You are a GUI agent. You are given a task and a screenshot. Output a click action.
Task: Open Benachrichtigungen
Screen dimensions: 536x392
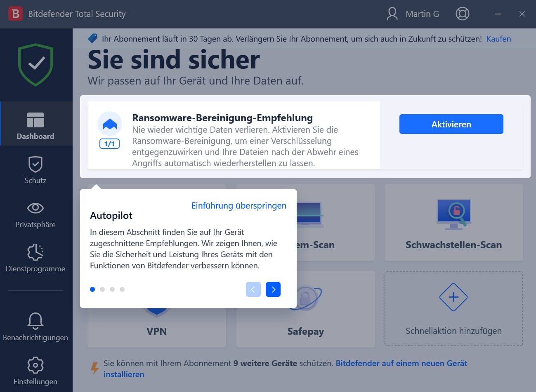(35, 327)
